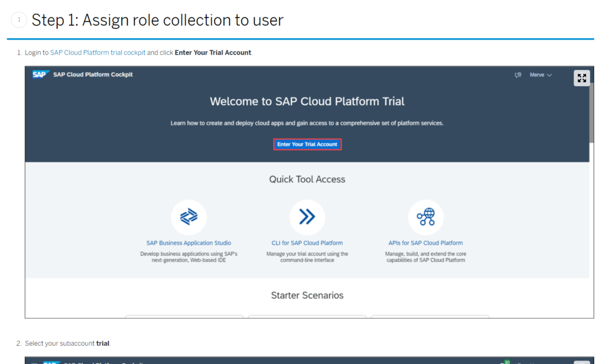Viewport: 597px width, 364px height.
Task: Click the Welcome to SAP Cloud Platform Trial banner
Action: [307, 101]
